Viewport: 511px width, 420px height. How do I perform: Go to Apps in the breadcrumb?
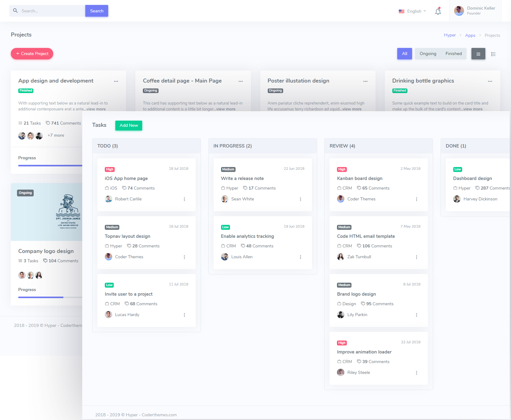[470, 35]
